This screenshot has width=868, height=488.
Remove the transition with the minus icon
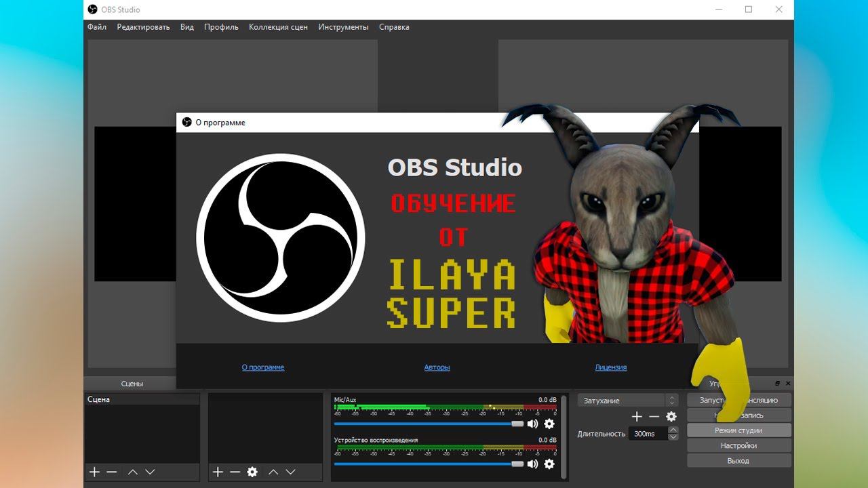pyautogui.click(x=654, y=417)
